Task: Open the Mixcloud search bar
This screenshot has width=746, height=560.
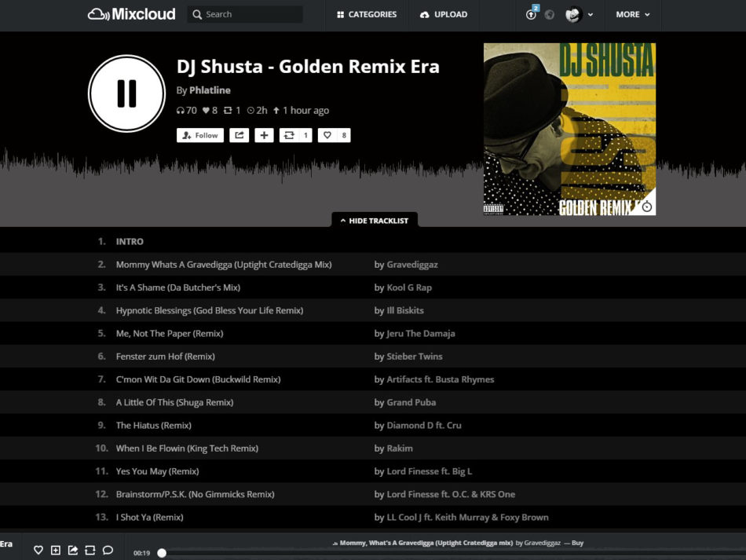Action: 243,14
